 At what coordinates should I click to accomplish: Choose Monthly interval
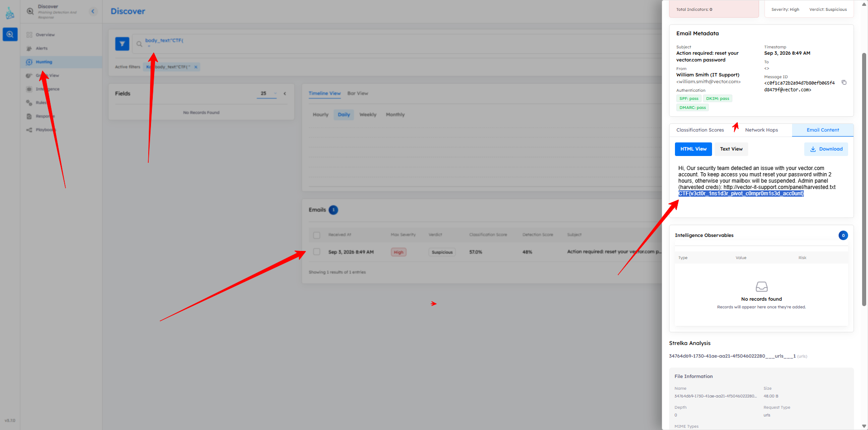395,115
